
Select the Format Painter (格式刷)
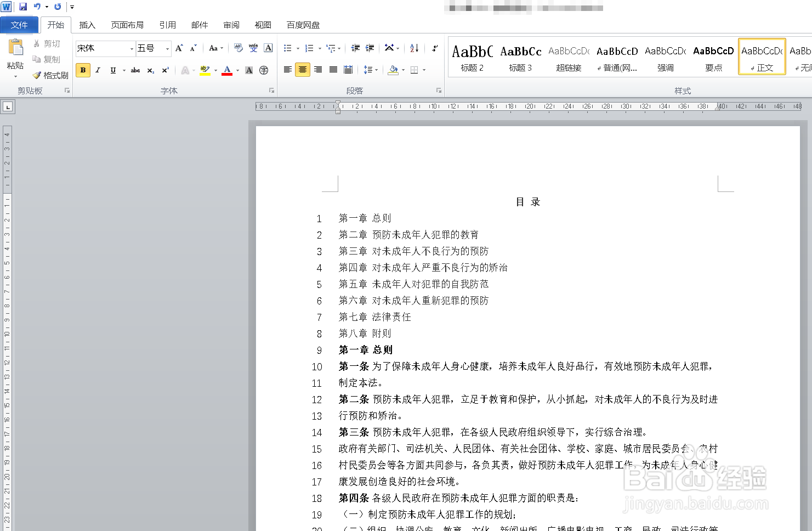pyautogui.click(x=50, y=75)
